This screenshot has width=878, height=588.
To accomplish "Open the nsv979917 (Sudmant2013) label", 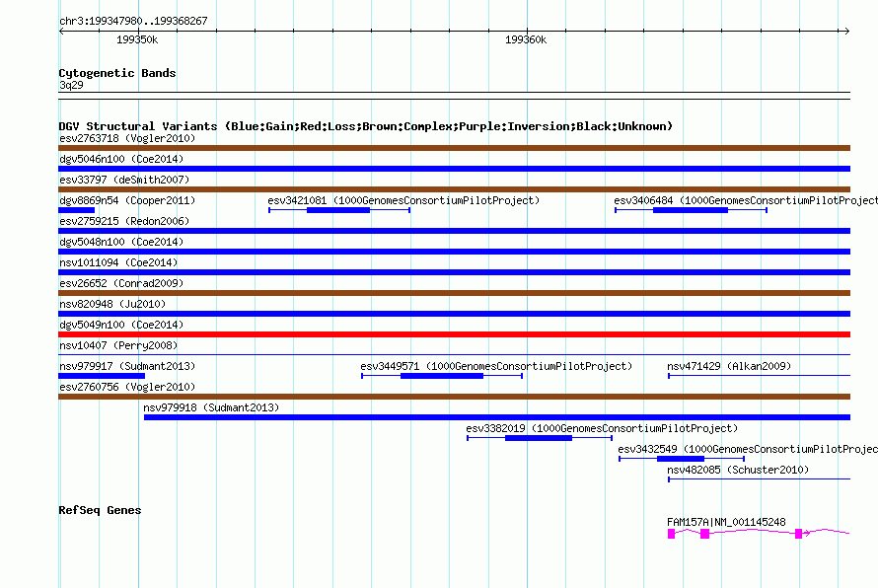I will (127, 366).
